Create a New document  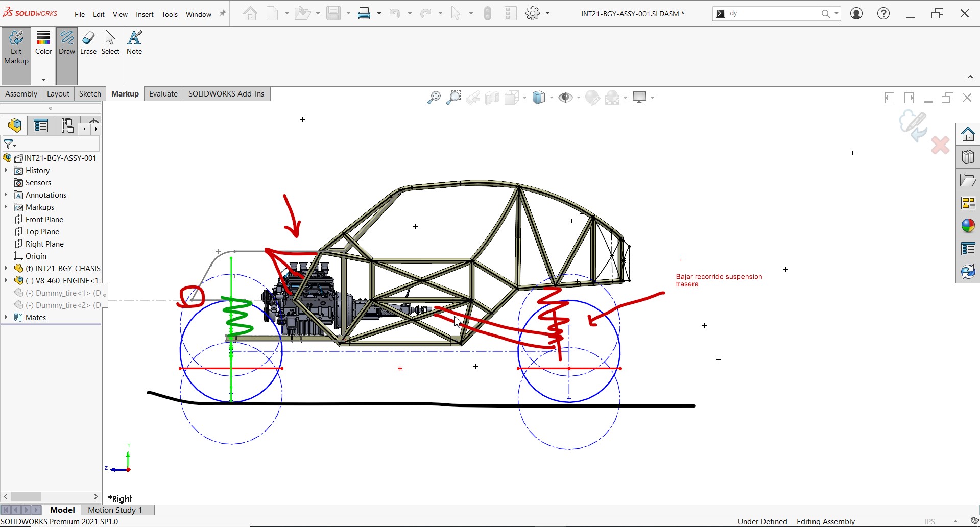click(x=273, y=13)
